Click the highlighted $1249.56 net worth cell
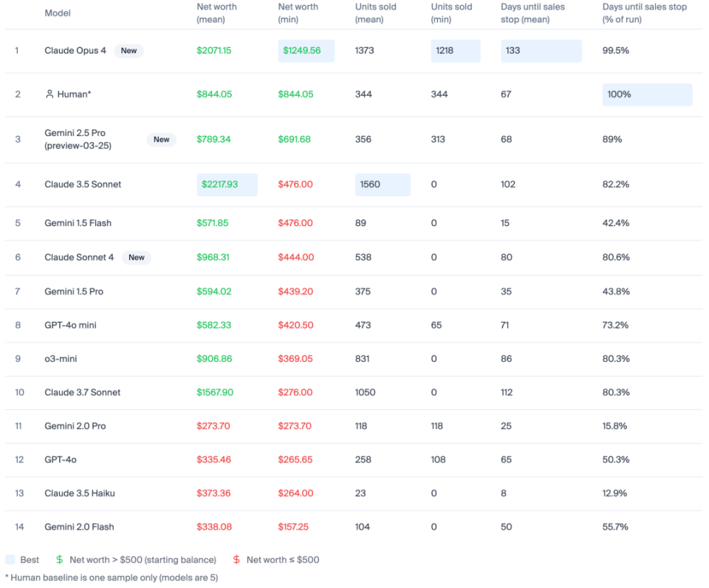The width and height of the screenshot is (709, 588). point(306,51)
